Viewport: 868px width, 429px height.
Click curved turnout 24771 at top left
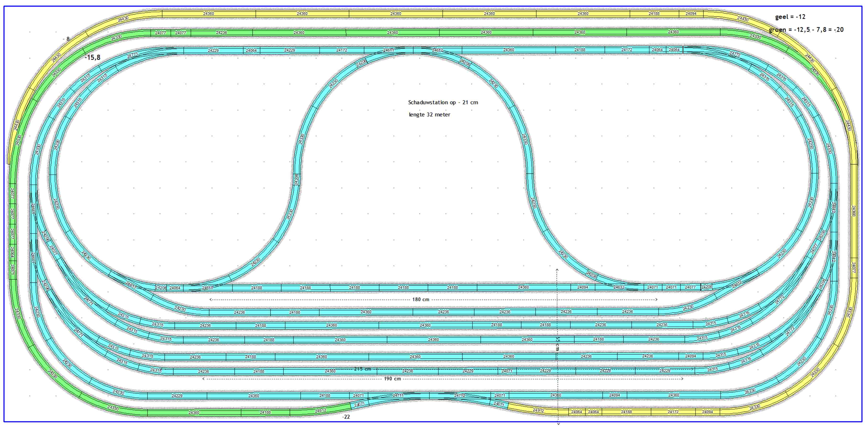coord(133,55)
